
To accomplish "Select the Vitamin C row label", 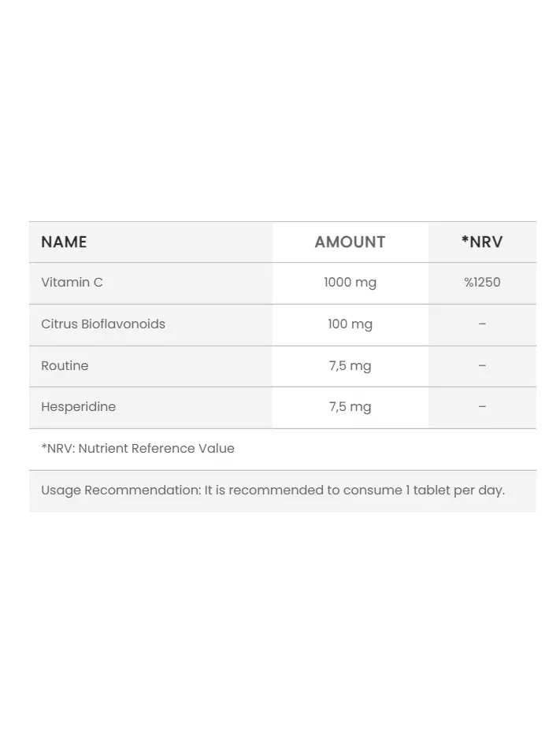I will point(72,283).
